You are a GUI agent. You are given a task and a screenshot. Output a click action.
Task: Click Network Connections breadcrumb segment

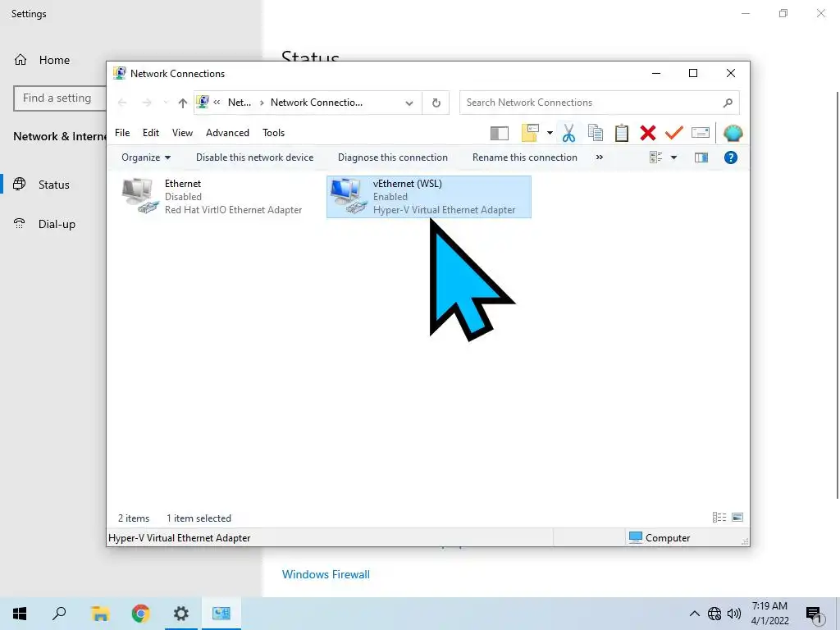point(316,103)
